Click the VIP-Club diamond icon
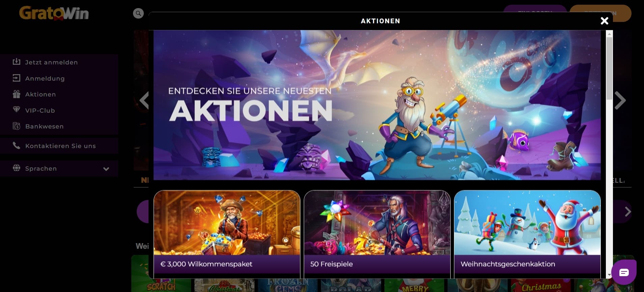Image resolution: width=644 pixels, height=292 pixels. [17, 110]
